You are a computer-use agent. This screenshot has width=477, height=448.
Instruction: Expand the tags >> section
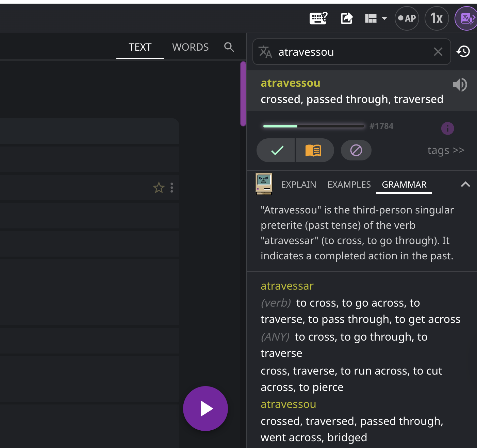(446, 150)
